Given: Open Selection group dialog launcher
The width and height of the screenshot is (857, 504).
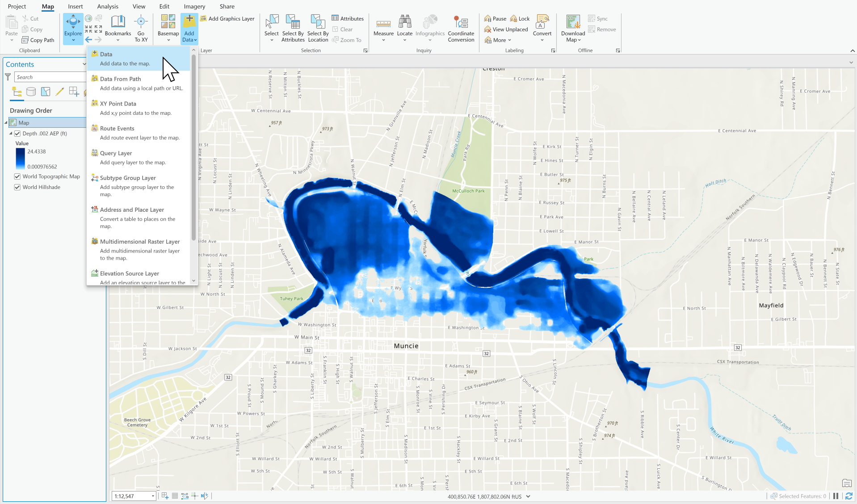Looking at the screenshot, I should [x=365, y=50].
